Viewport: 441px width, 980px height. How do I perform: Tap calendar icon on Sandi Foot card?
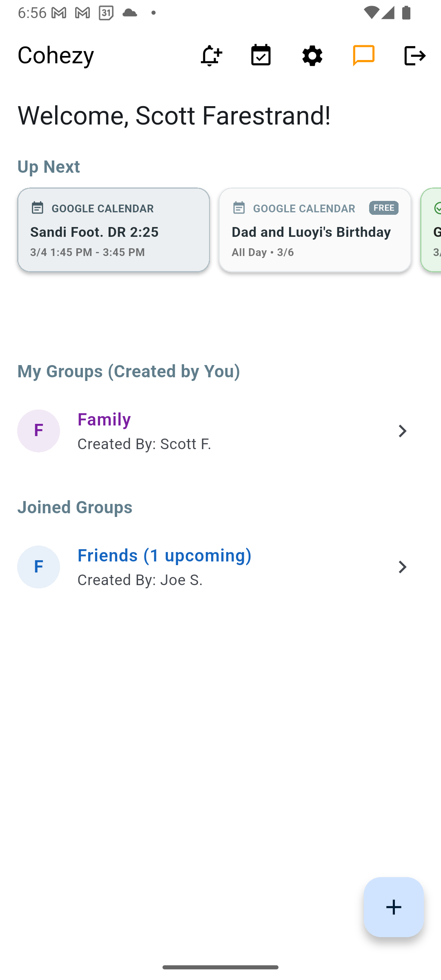point(38,208)
